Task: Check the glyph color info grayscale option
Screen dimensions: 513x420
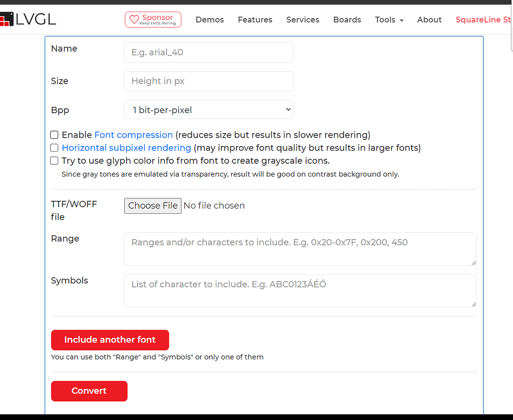Action: pos(54,161)
